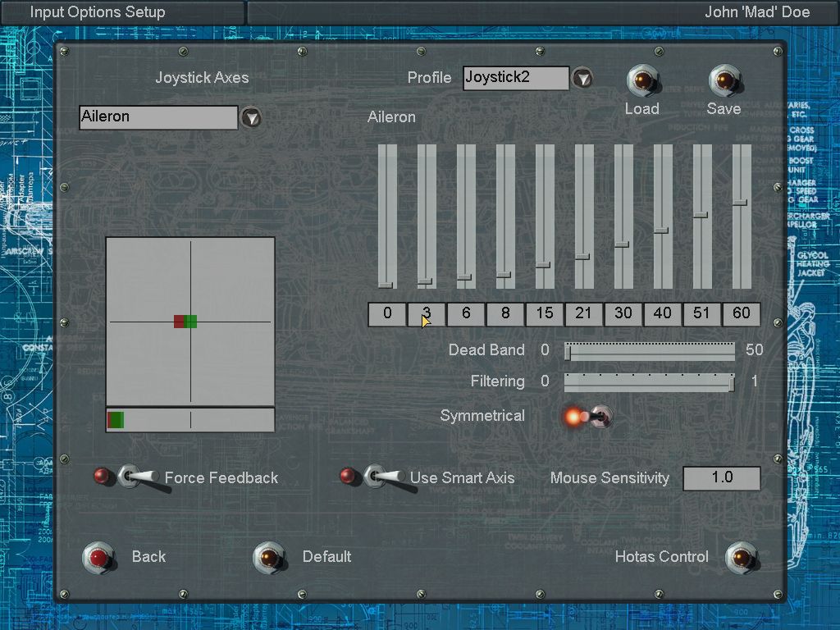This screenshot has height=630, width=840.
Task: Click the axis indicator bar below the crosshair box
Action: click(x=190, y=419)
